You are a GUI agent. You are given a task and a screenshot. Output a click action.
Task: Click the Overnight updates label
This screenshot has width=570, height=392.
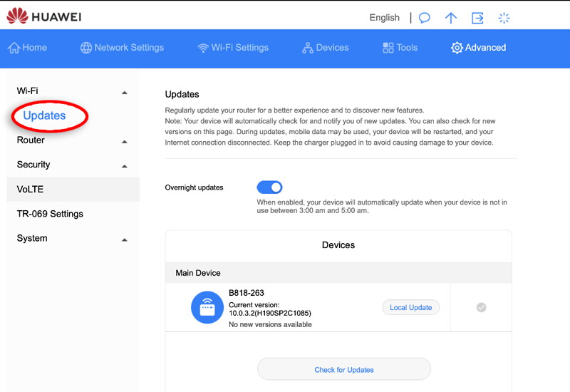click(194, 187)
